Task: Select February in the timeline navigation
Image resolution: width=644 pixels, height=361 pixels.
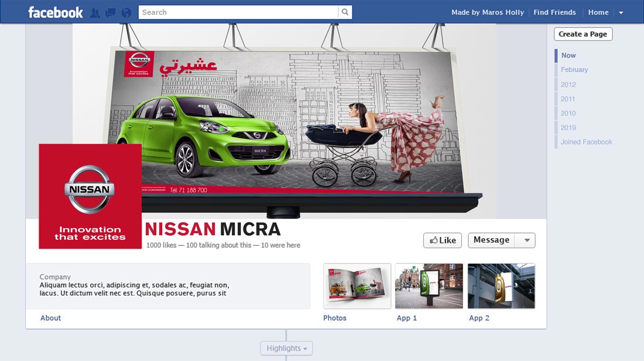Action: pyautogui.click(x=574, y=70)
